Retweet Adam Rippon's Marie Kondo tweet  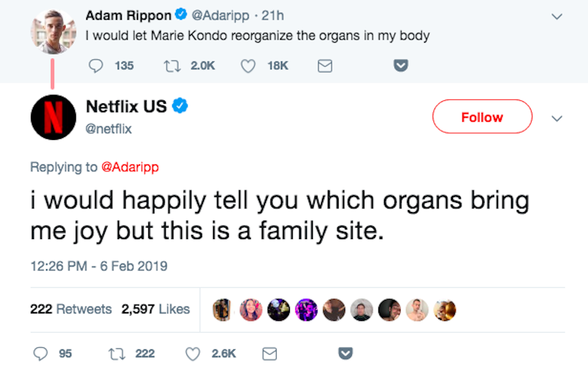tap(172, 66)
